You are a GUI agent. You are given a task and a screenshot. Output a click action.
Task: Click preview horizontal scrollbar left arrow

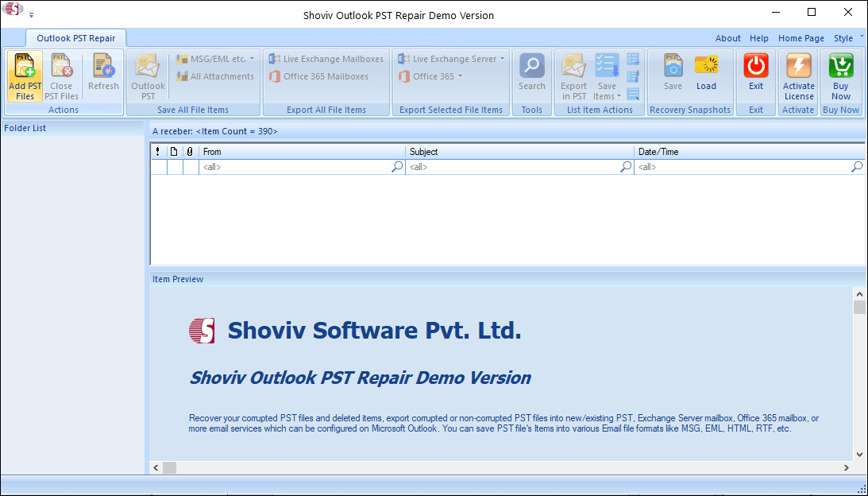pos(156,467)
